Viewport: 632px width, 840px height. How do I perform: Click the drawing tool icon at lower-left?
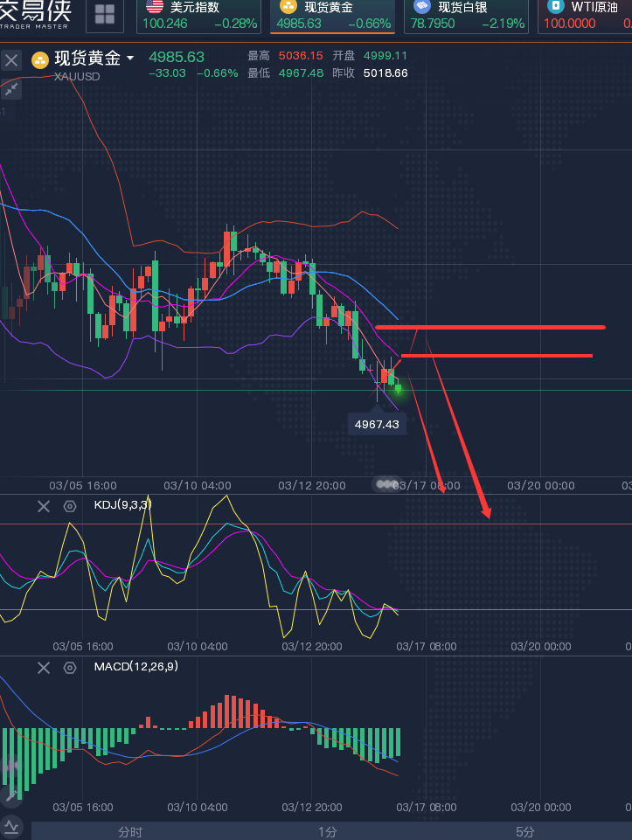click(x=10, y=795)
